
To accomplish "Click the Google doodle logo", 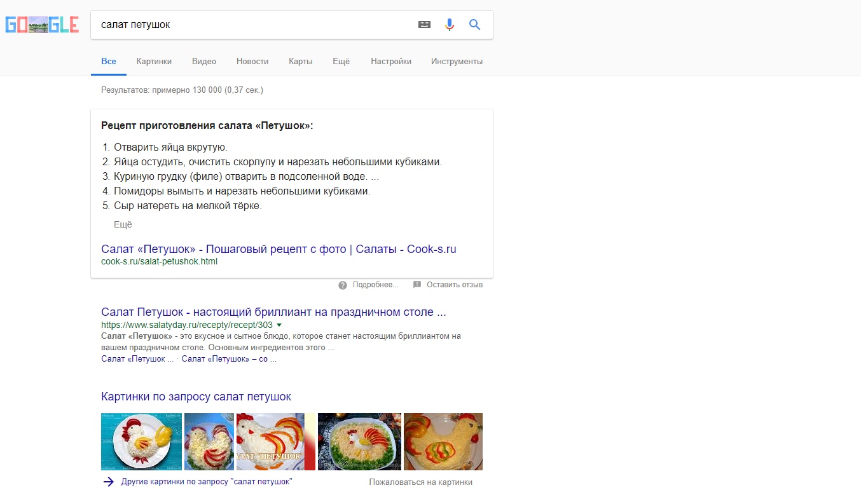I will (x=42, y=25).
